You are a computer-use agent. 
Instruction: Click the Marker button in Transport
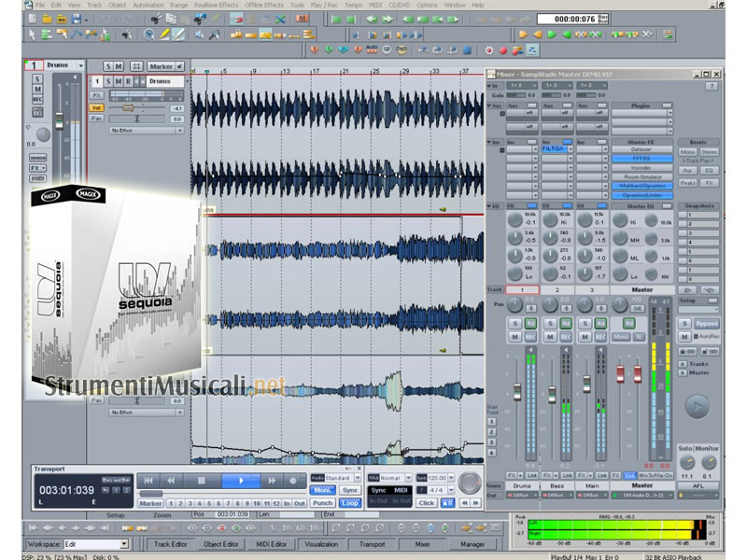(150, 503)
